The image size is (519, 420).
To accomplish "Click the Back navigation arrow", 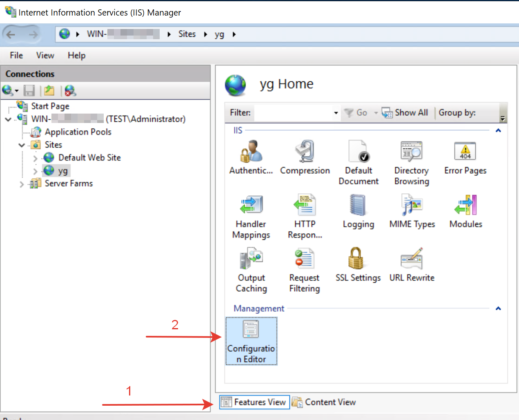I will pyautogui.click(x=11, y=35).
